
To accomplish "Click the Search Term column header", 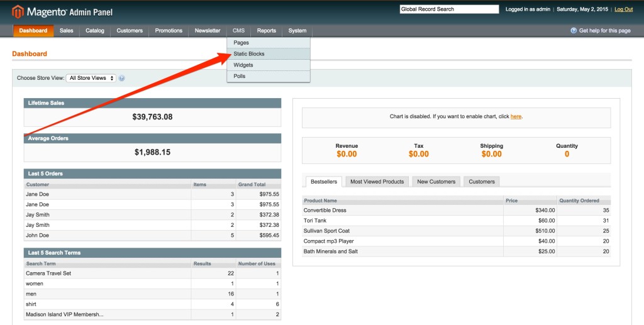I will [x=108, y=263].
